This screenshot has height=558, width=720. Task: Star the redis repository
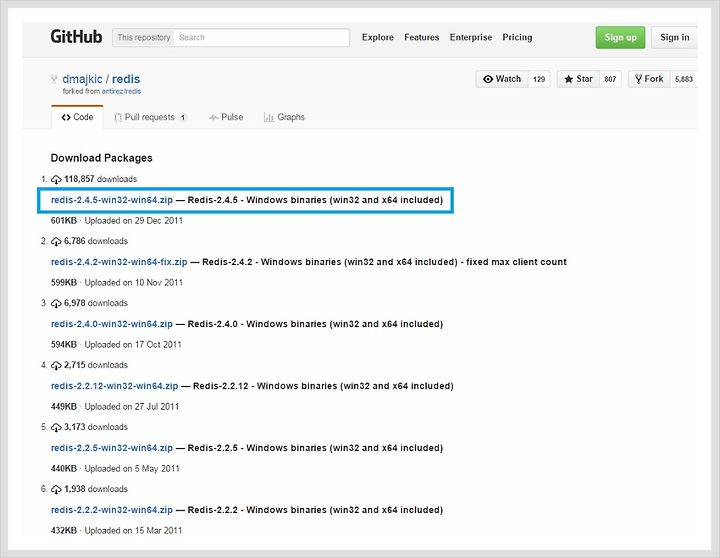pyautogui.click(x=578, y=79)
